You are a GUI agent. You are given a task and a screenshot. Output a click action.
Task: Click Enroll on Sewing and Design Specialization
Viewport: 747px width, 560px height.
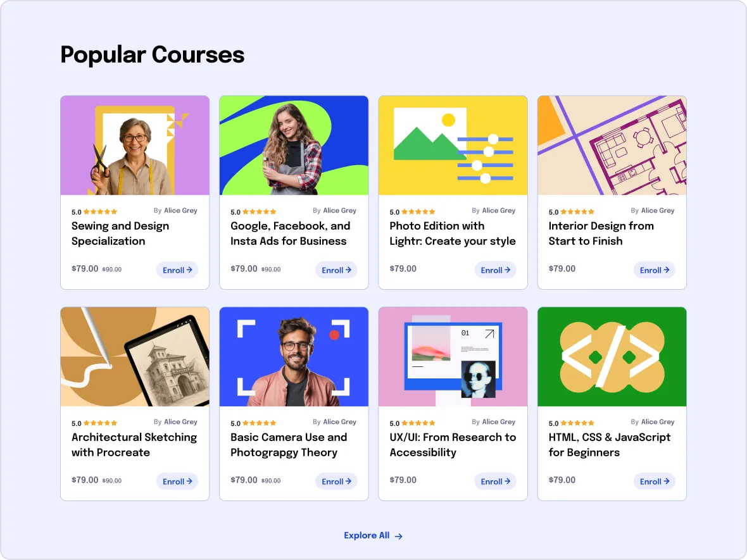[x=177, y=270]
